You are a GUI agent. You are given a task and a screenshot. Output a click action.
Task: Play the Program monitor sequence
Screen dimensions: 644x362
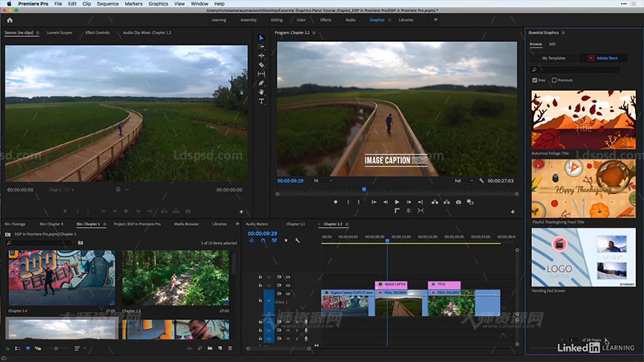point(397,202)
